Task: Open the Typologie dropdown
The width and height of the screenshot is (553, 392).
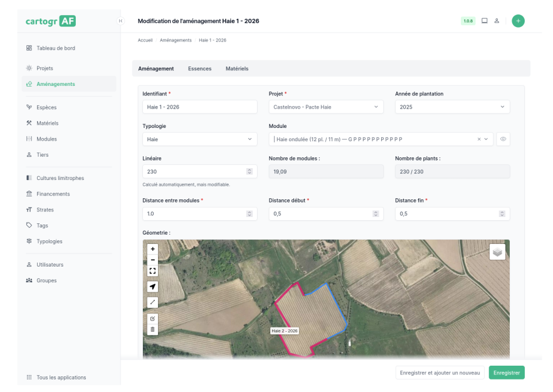Action: click(199, 139)
